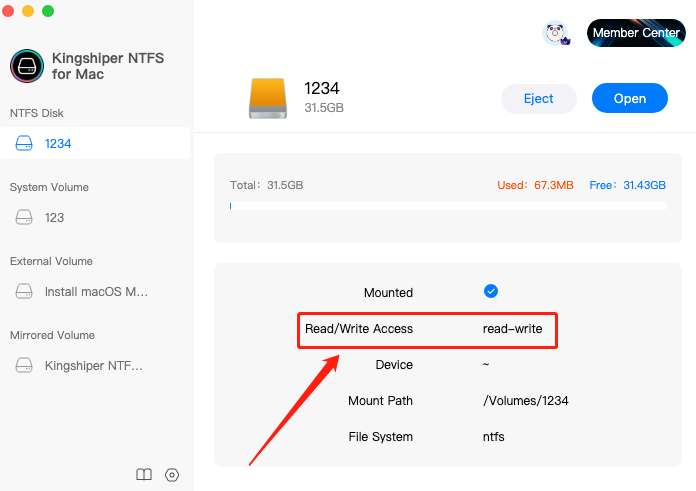Click the 'Total: 31.5GB' text
Screen dimensions: 696x491
(x=266, y=185)
